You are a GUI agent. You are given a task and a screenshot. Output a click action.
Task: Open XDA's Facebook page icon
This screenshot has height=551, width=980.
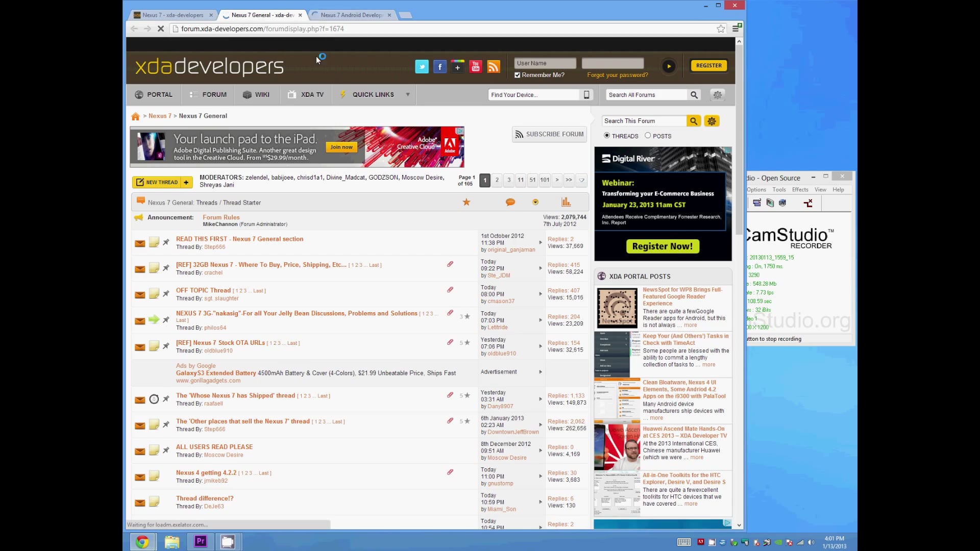coord(439,66)
